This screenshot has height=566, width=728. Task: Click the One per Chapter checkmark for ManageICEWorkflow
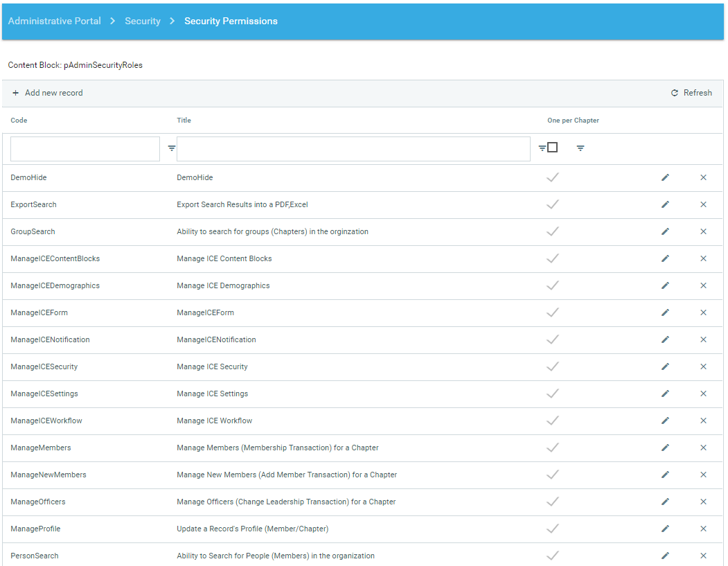pyautogui.click(x=552, y=421)
